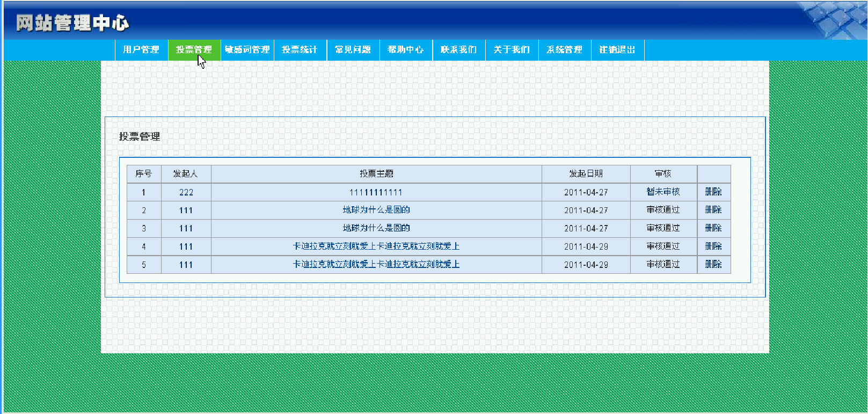Click the 发起人 column header
The height and width of the screenshot is (414, 868).
point(186,173)
